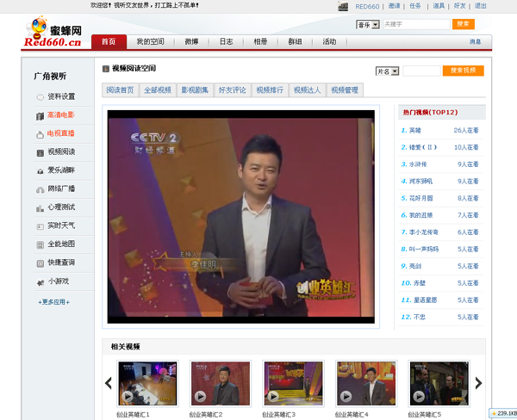Open the 首页 navigation tab

[x=109, y=42]
